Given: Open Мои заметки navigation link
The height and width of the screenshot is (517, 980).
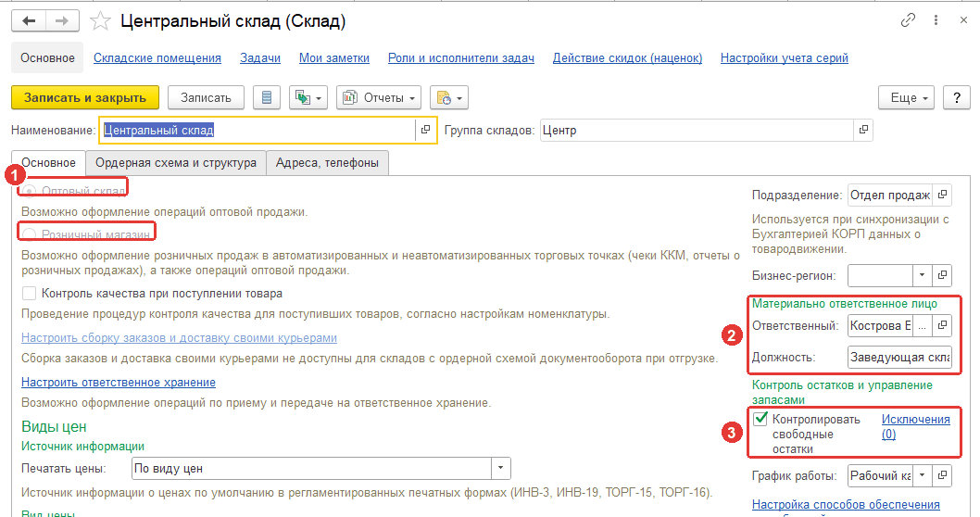Looking at the screenshot, I should tap(333, 58).
